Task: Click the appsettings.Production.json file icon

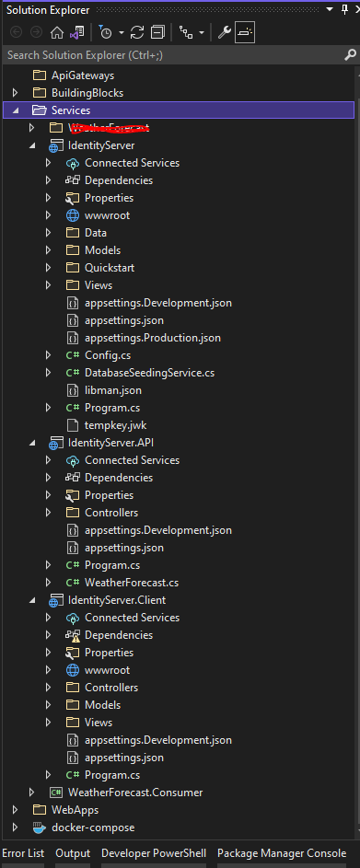Action: click(73, 338)
